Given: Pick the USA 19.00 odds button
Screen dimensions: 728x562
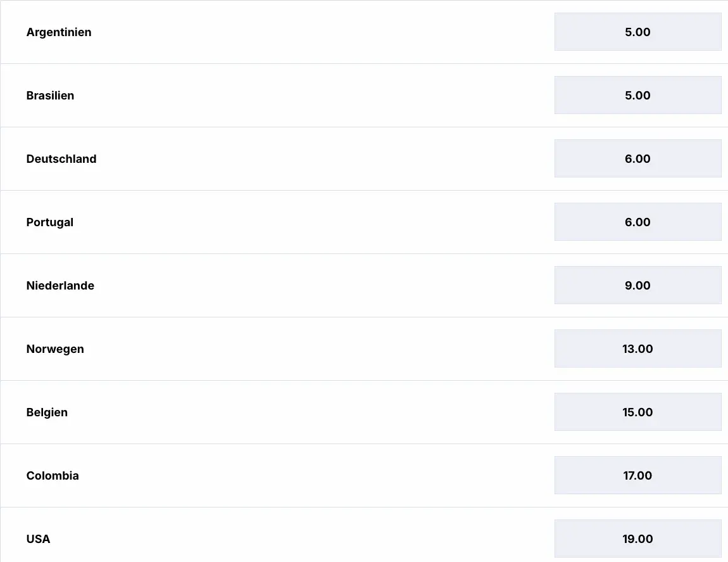Looking at the screenshot, I should coord(637,539).
